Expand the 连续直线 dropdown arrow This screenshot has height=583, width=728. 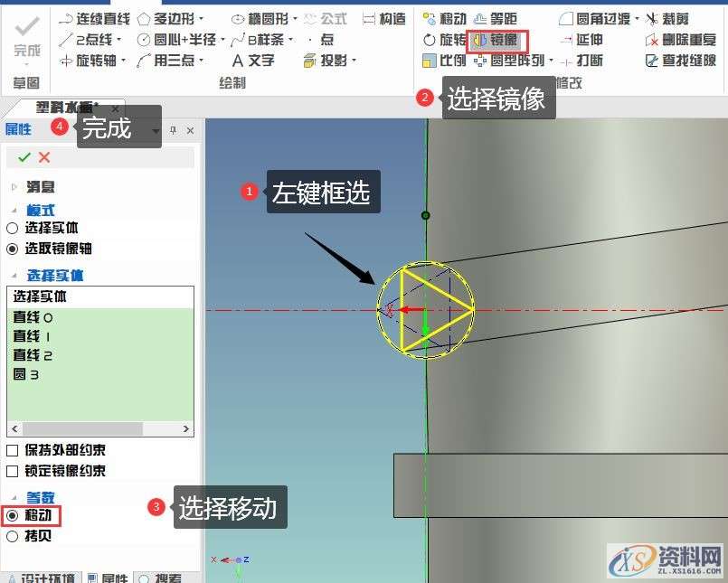[134, 16]
